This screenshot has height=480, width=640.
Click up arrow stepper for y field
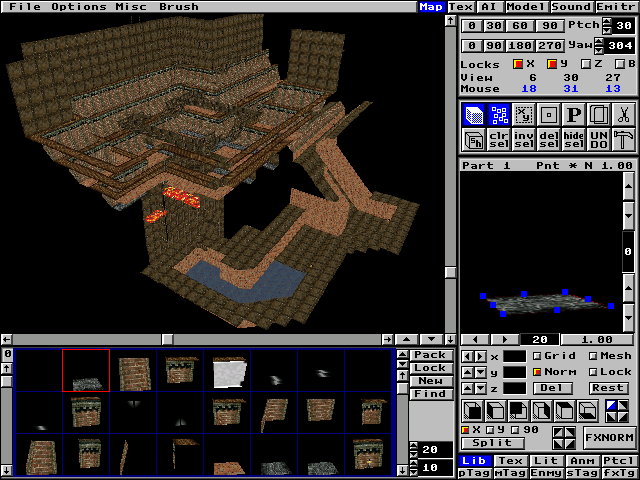467,372
